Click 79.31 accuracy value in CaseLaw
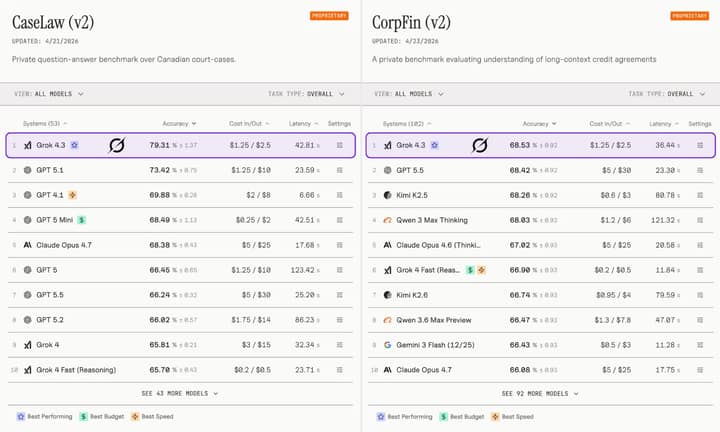 (159, 145)
